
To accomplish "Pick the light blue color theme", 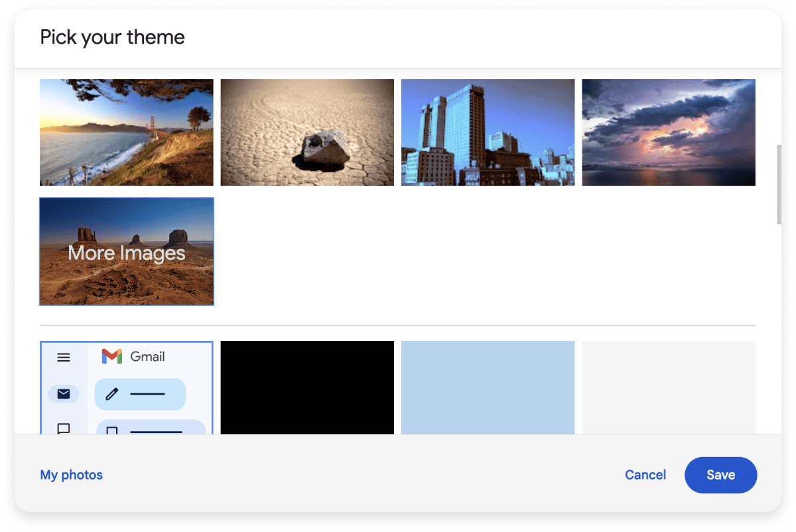I will pos(488,387).
